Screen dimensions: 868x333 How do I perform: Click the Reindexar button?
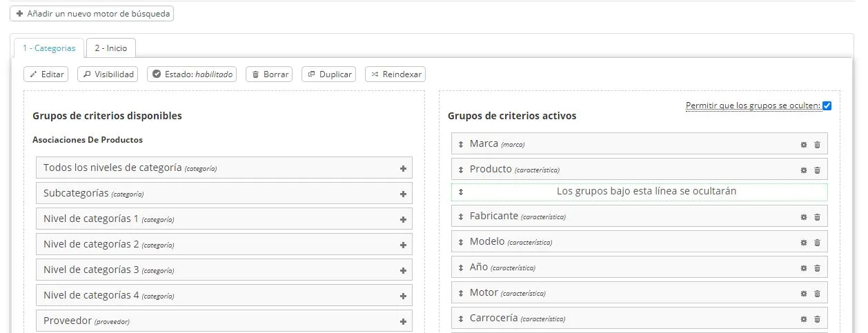(395, 74)
